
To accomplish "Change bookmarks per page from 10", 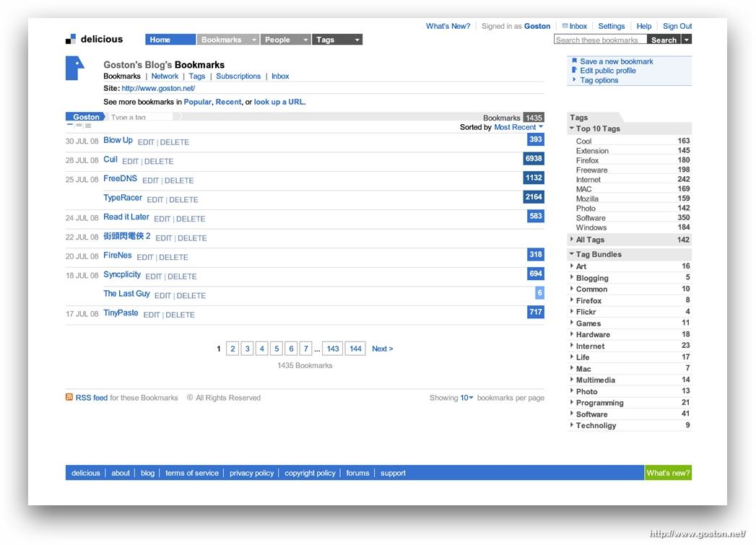I will (466, 398).
